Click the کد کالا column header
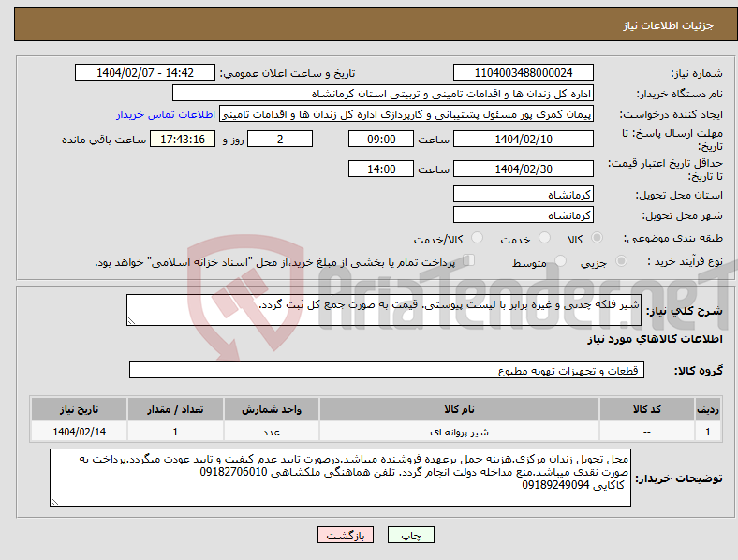Image resolution: width=738 pixels, height=560 pixels. tap(647, 409)
